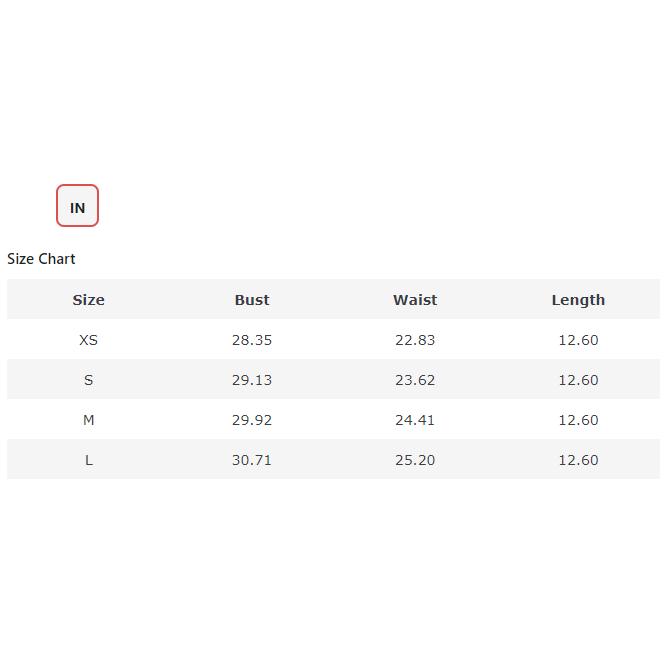Click the waist value 23.62
The height and width of the screenshot is (664, 664).
[415, 380]
